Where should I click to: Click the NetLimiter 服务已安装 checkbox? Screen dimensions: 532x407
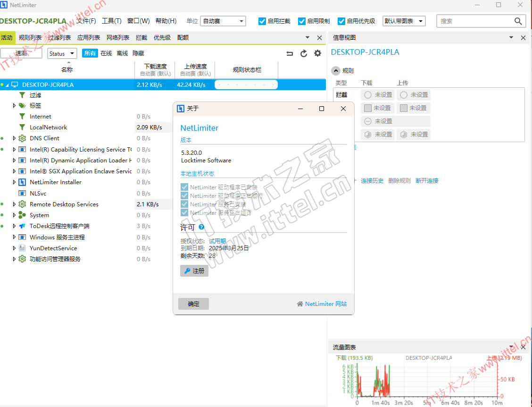pos(184,204)
